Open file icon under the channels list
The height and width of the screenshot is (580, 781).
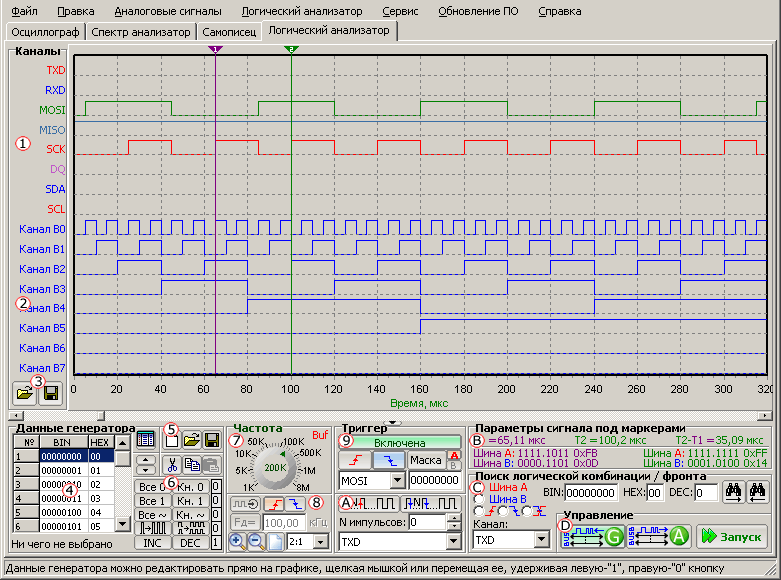[25, 394]
